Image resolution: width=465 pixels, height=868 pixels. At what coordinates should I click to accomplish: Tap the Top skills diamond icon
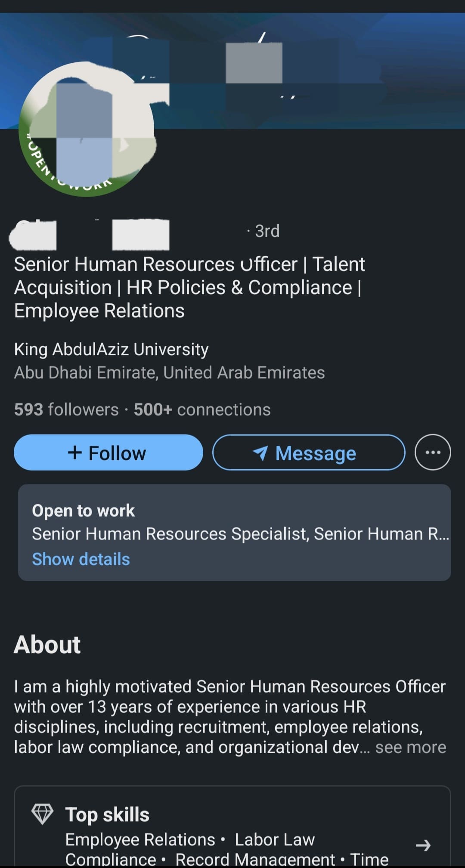(x=42, y=814)
